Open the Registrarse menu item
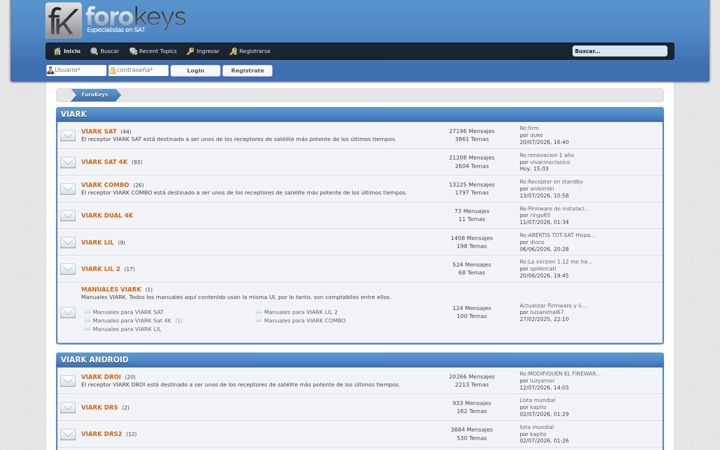 pyautogui.click(x=250, y=51)
